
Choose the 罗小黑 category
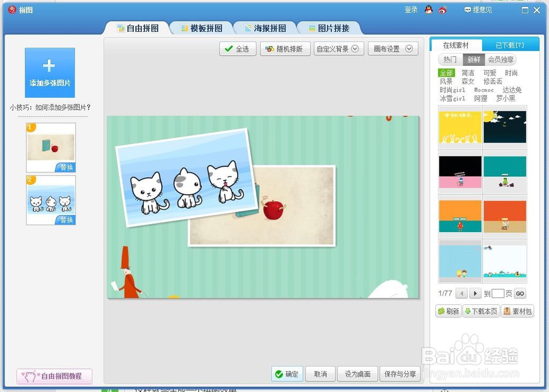tap(506, 98)
